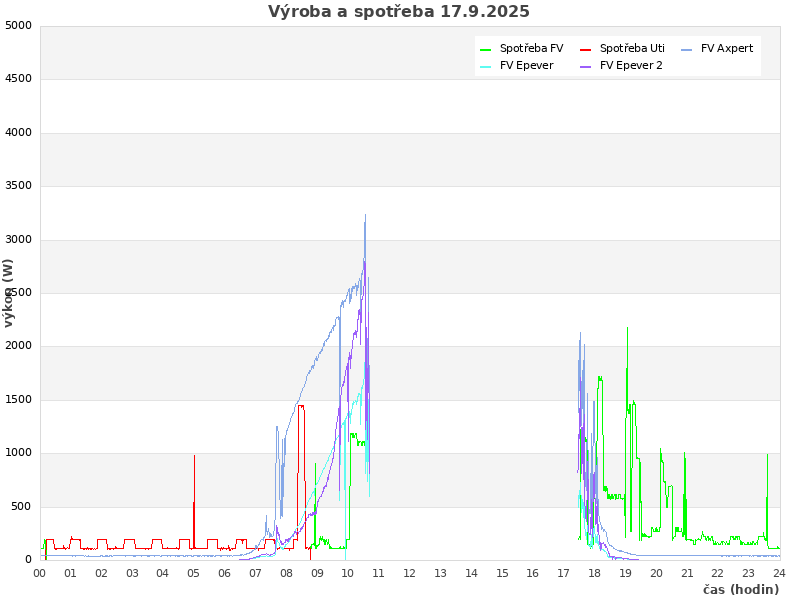Click the chart title Výroba a spotřeba 17.9.2025
This screenshot has width=800, height=600.
click(399, 12)
